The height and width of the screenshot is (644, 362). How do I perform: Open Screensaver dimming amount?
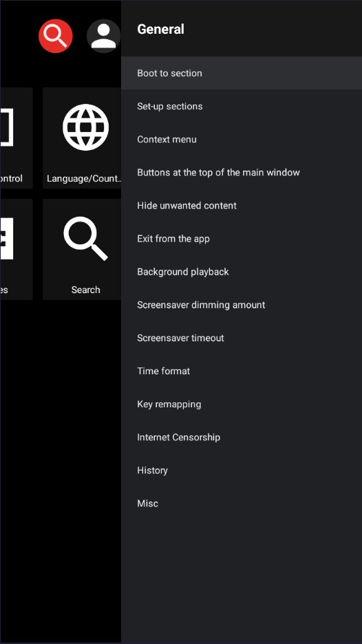pos(242,305)
